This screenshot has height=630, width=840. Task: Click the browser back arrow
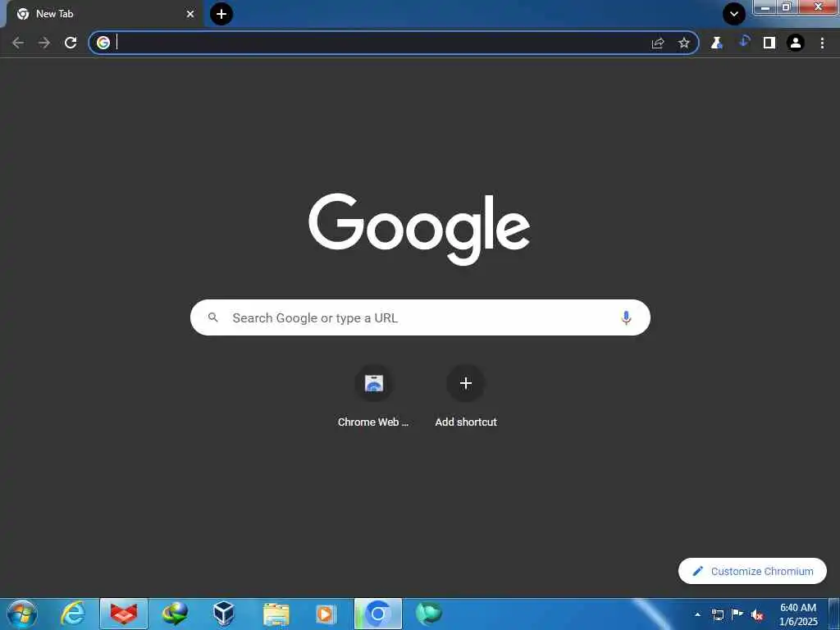[x=18, y=43]
